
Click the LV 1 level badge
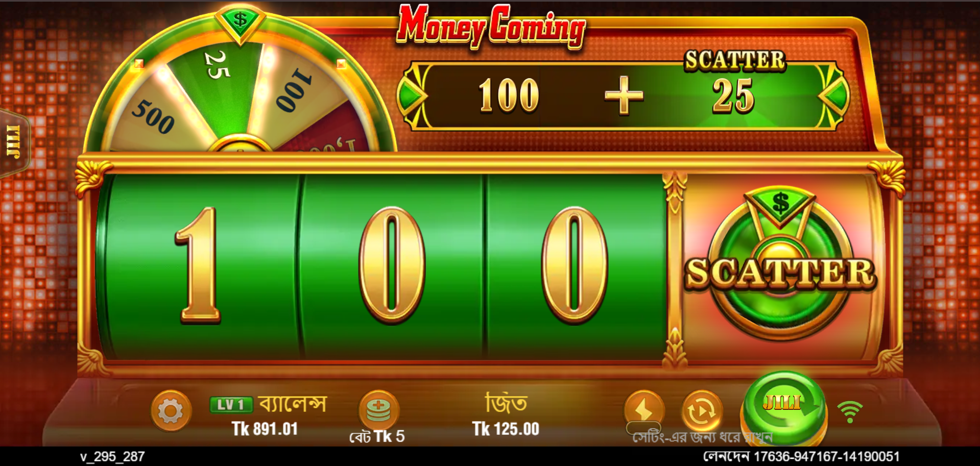[x=231, y=405]
